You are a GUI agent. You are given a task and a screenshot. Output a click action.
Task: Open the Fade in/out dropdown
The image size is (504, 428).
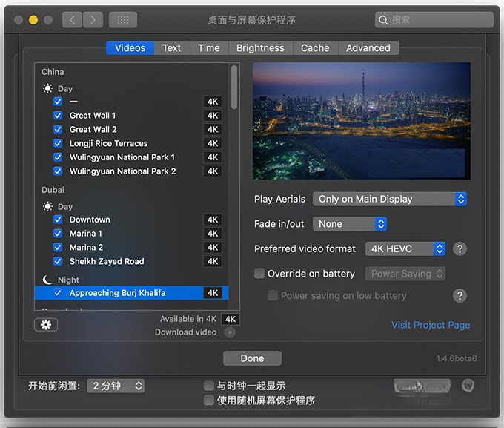pyautogui.click(x=350, y=224)
